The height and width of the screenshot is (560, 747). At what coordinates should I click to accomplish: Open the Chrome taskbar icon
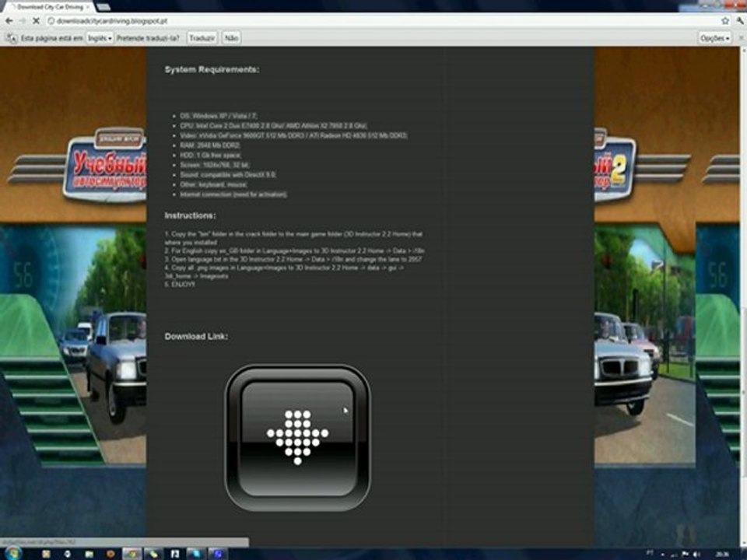(132, 554)
